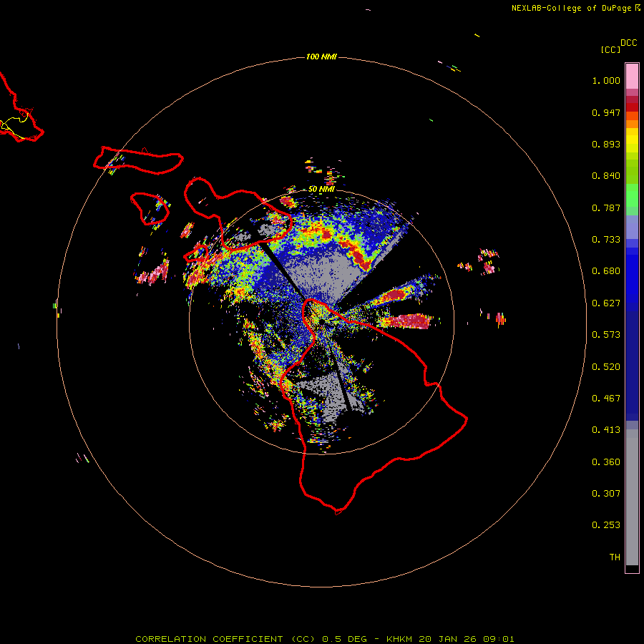Click the 0.787 scale value

pyautogui.click(x=606, y=208)
